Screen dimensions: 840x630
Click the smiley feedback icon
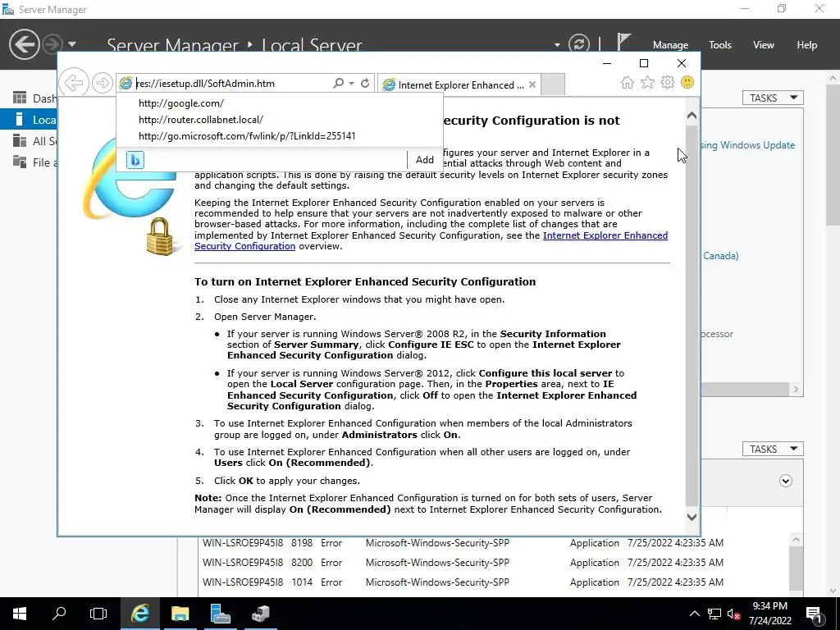tap(687, 82)
